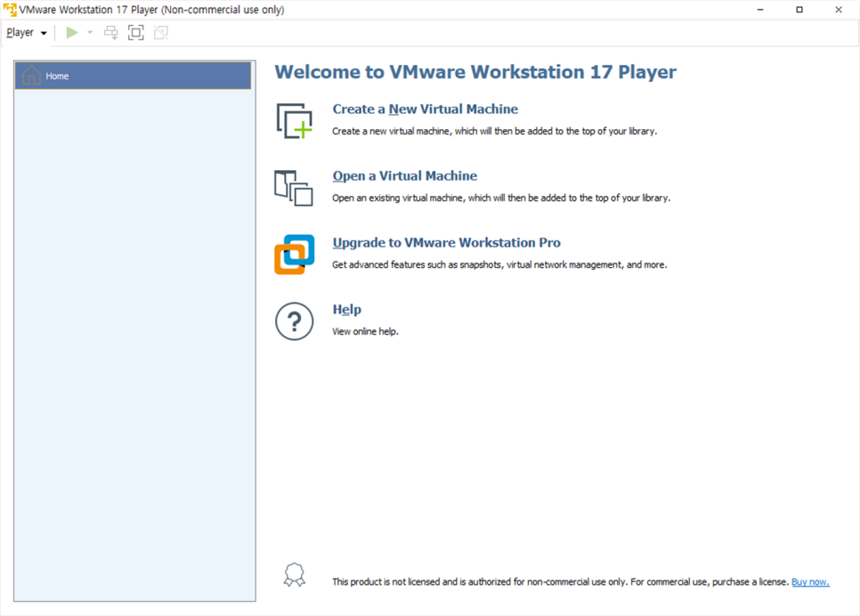Image resolution: width=860 pixels, height=616 pixels.
Task: Click the Send Ctrl+Alt+Del toolbar icon
Action: pyautogui.click(x=110, y=33)
